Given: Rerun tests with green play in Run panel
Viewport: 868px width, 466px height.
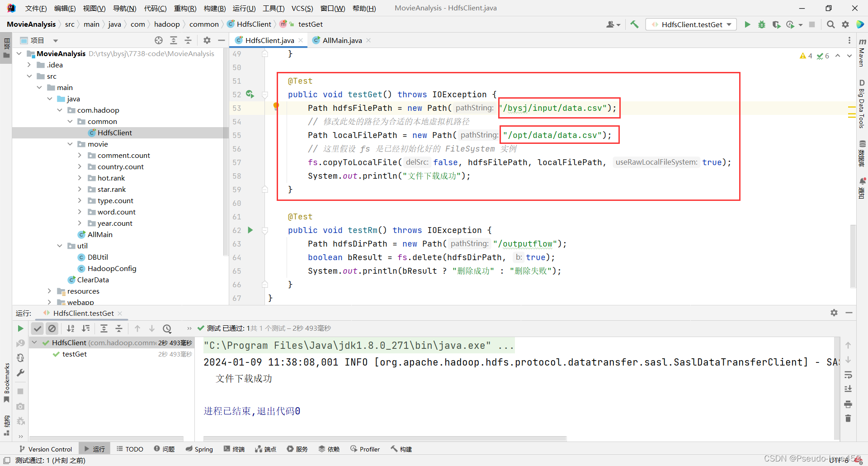Looking at the screenshot, I should tap(20, 328).
